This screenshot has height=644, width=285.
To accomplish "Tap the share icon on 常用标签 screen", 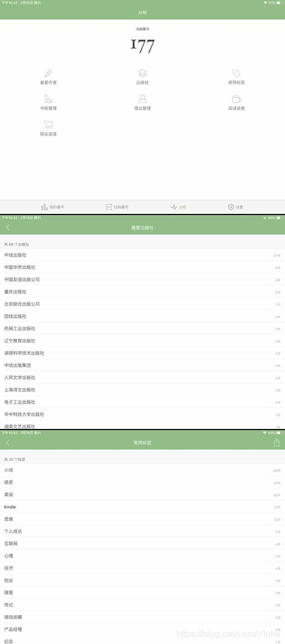I will pos(277,442).
